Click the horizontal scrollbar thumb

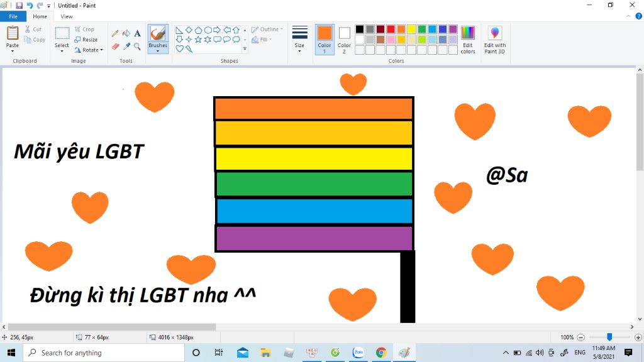pyautogui.click(x=112, y=327)
